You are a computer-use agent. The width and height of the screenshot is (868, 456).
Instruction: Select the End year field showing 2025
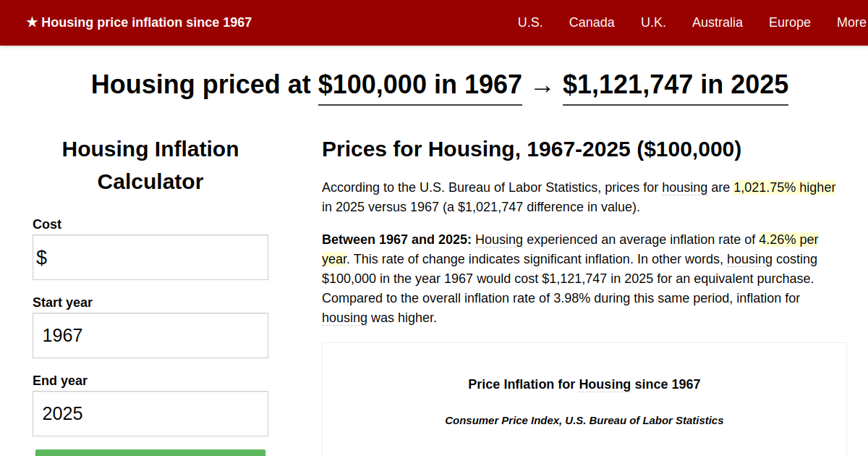[x=150, y=413]
